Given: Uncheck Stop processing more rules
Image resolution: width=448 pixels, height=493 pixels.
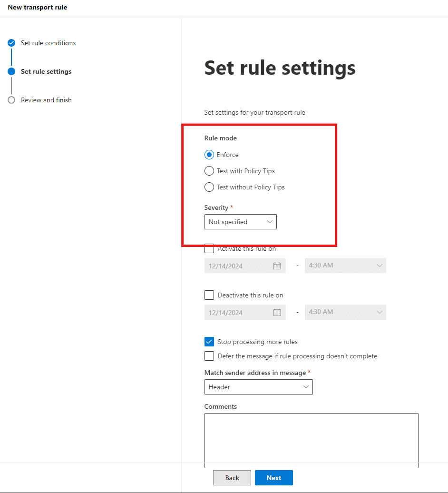Looking at the screenshot, I should tap(209, 342).
